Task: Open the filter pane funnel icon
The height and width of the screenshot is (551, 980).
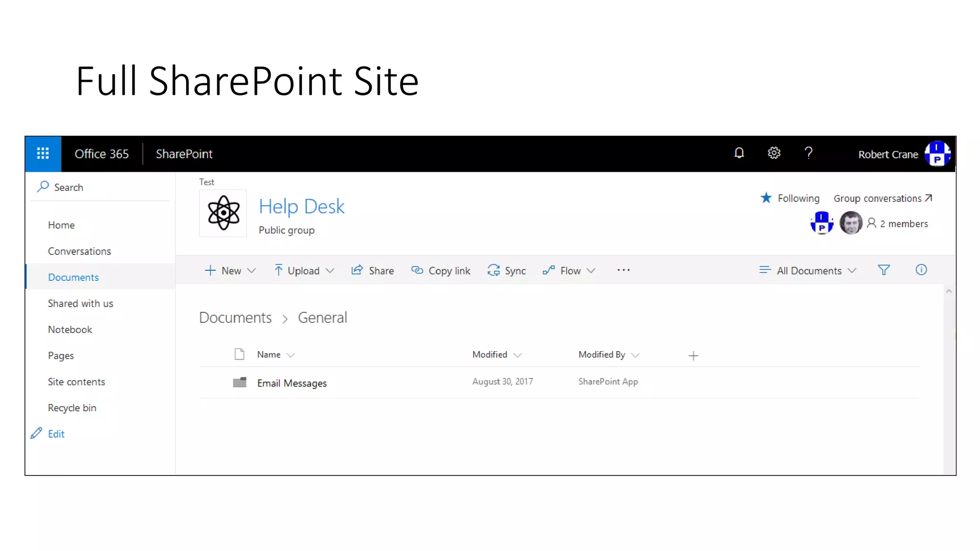Action: 884,270
